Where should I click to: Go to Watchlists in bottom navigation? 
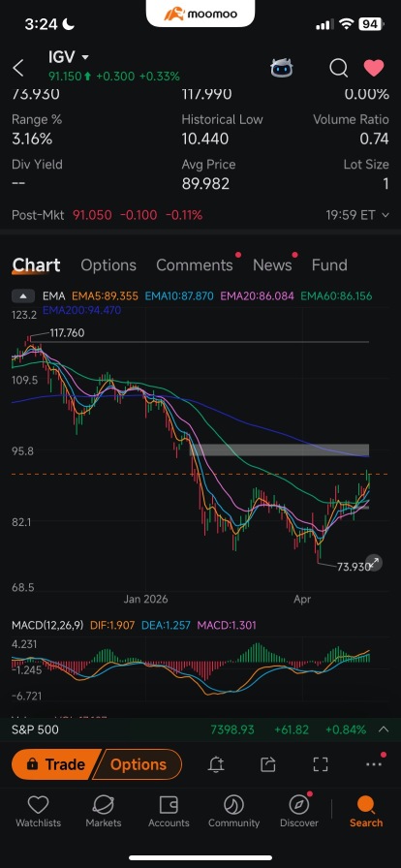point(38,812)
